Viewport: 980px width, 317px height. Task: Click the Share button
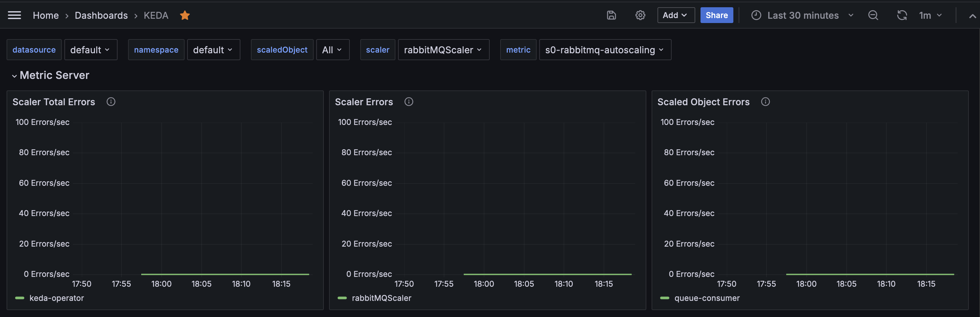(x=716, y=15)
